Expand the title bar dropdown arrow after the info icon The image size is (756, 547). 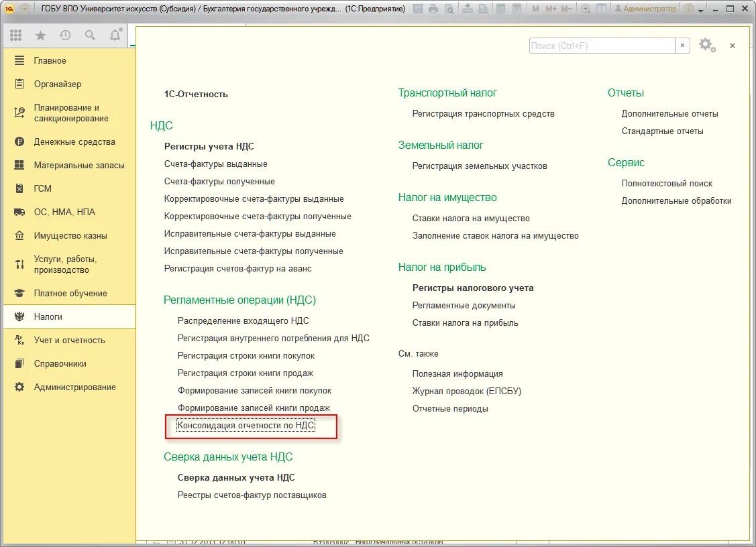(701, 9)
